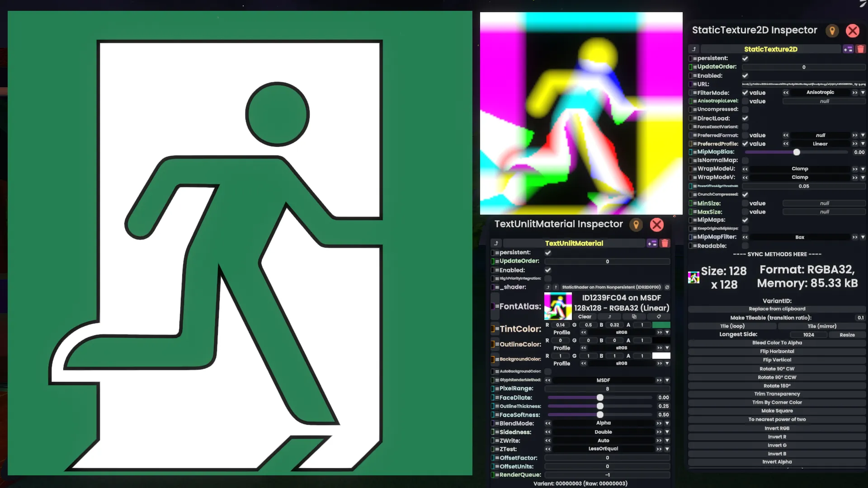868x488 pixels.
Task: Enable the Uncompressed checkbox
Action: [x=745, y=109]
